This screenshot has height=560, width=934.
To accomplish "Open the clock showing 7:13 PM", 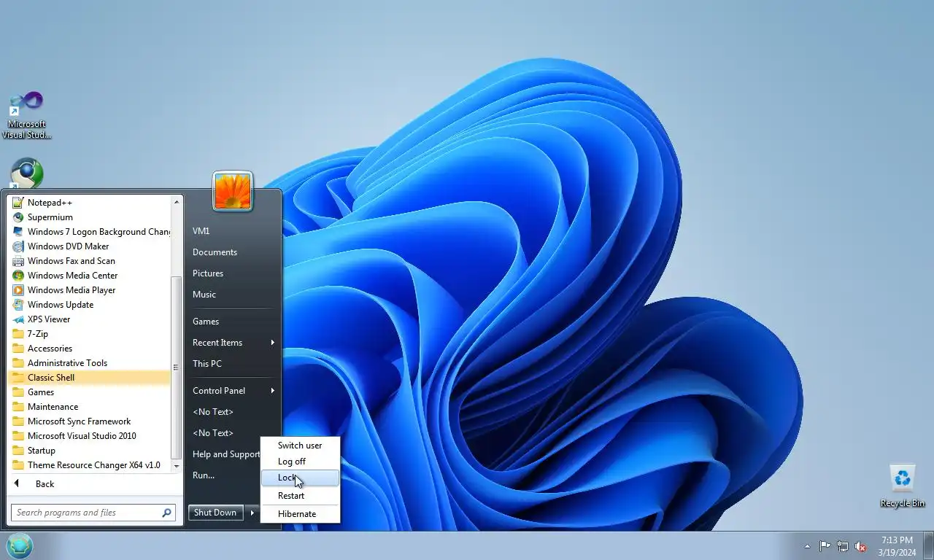I will point(897,546).
